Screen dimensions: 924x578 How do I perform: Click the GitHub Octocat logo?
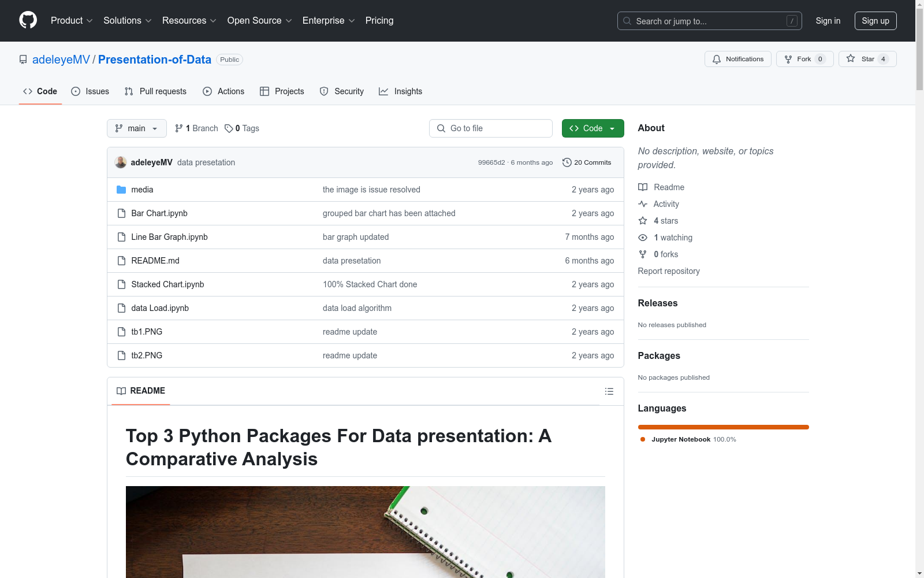click(28, 20)
